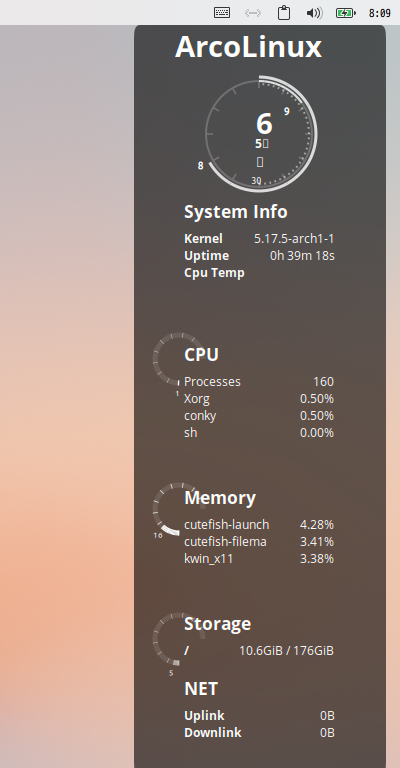Click the root storage 10.6GiB / 176GiB line
400x768 pixels.
(259, 651)
